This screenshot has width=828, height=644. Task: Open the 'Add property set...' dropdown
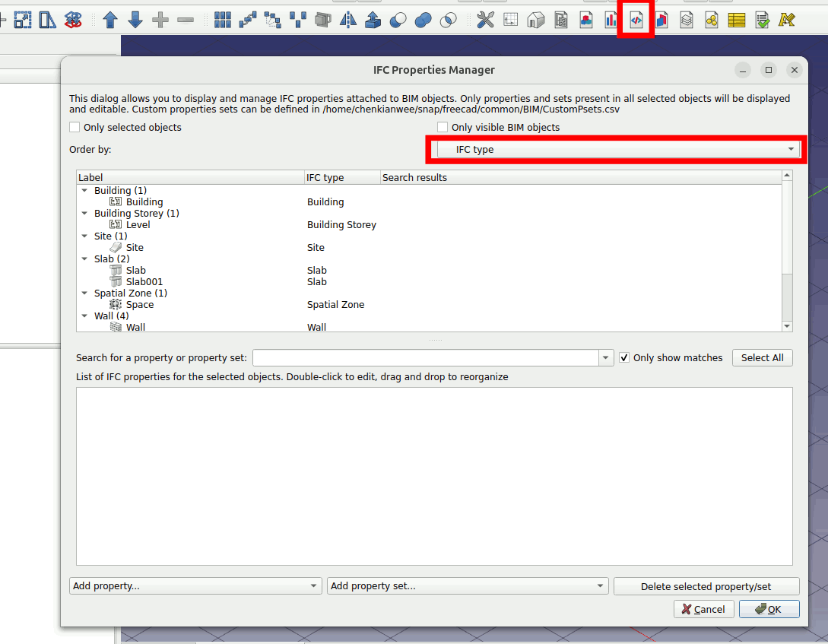click(x=468, y=586)
